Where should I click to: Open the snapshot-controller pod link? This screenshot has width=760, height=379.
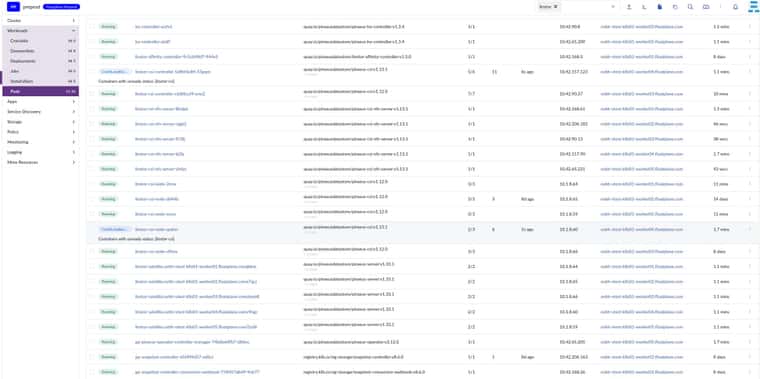click(174, 357)
